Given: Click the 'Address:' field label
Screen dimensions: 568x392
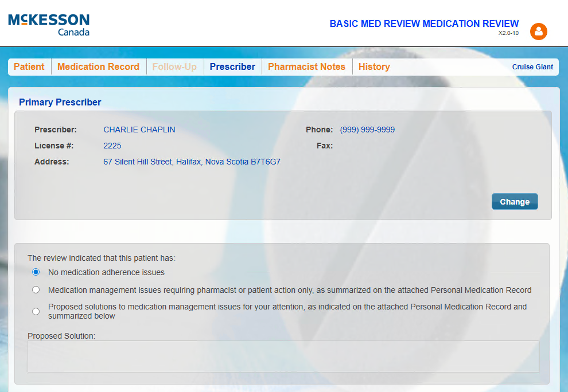Looking at the screenshot, I should [x=52, y=162].
